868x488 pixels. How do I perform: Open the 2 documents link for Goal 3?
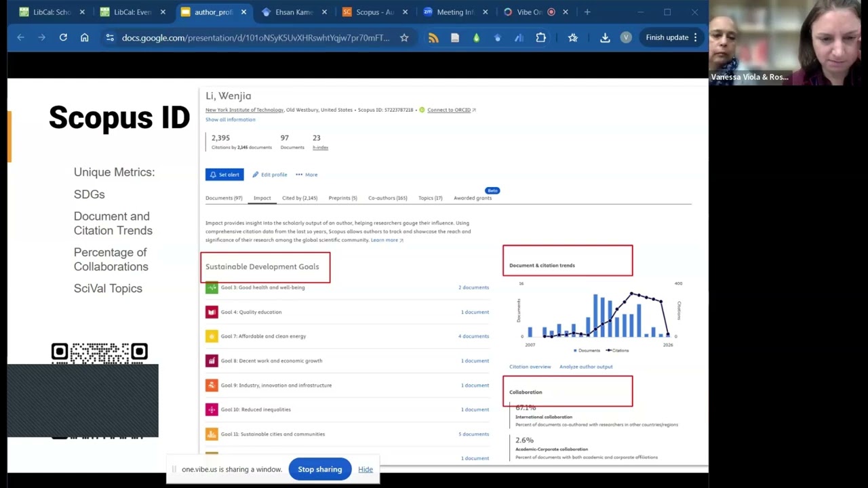pyautogui.click(x=473, y=287)
